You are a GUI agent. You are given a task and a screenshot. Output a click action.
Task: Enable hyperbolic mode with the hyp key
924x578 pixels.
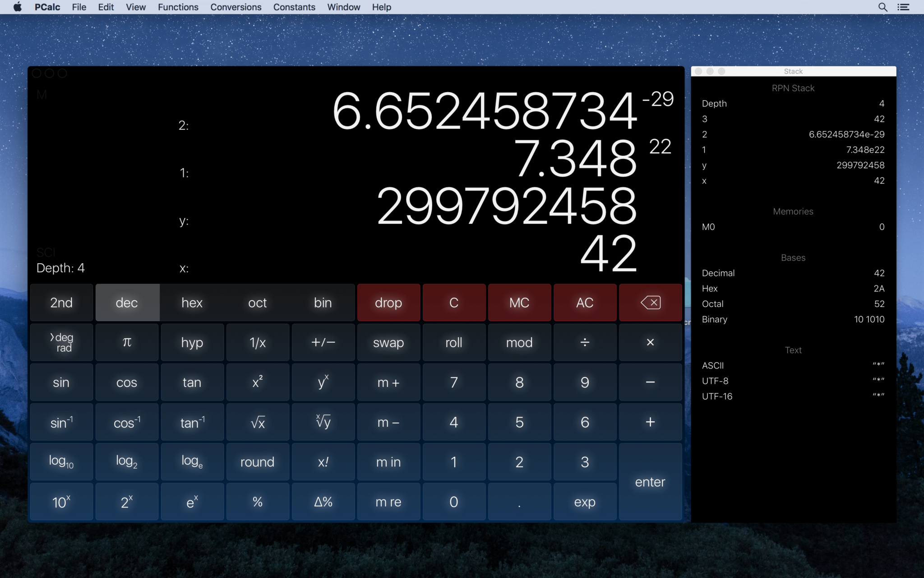pos(192,342)
